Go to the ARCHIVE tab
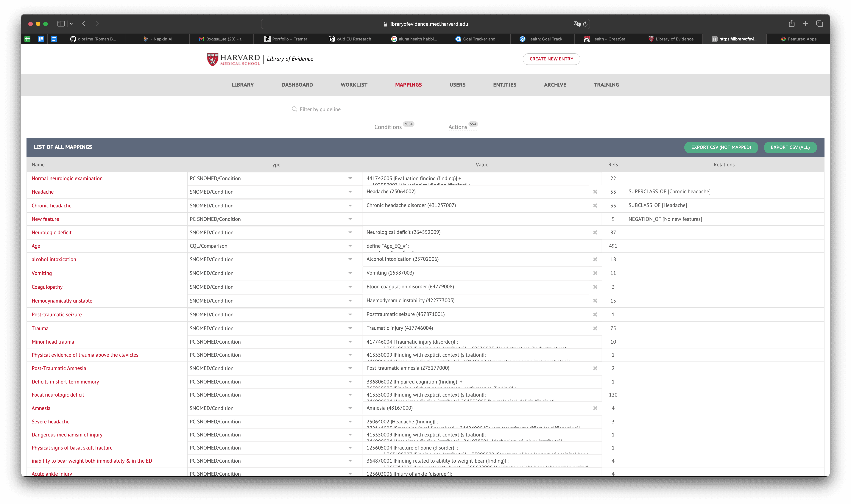 click(x=555, y=85)
